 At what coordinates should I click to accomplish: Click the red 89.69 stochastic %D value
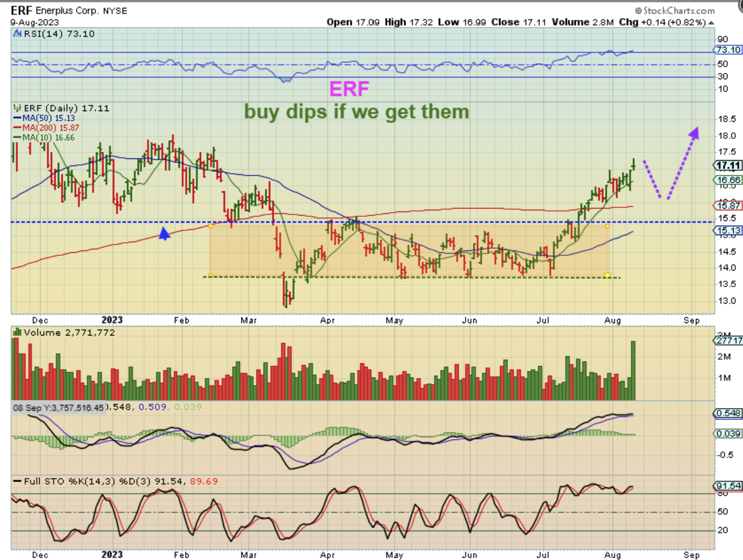(203, 481)
